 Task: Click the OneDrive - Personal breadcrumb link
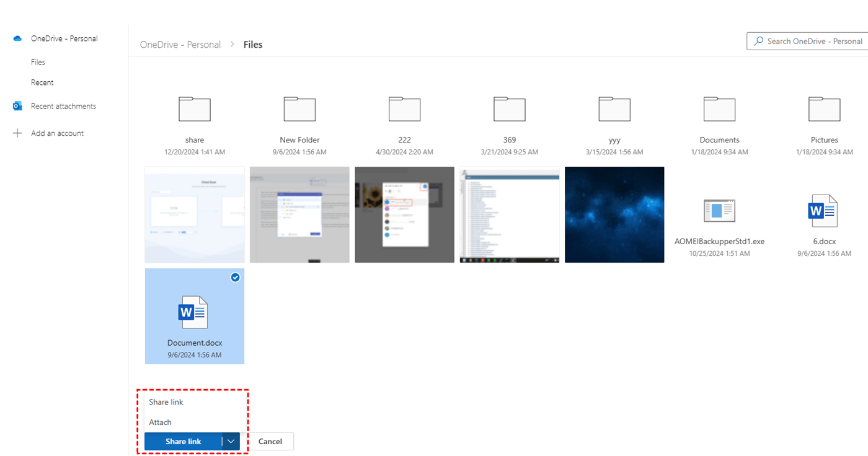(180, 45)
